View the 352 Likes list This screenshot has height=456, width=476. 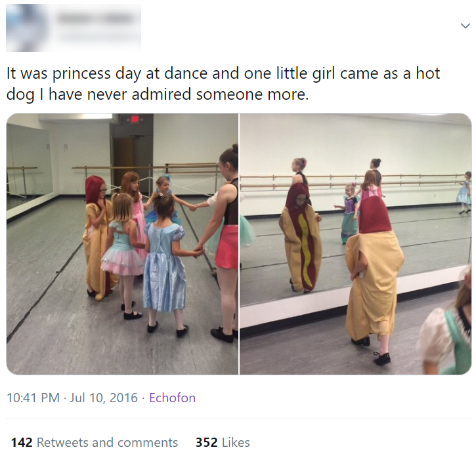click(x=223, y=442)
